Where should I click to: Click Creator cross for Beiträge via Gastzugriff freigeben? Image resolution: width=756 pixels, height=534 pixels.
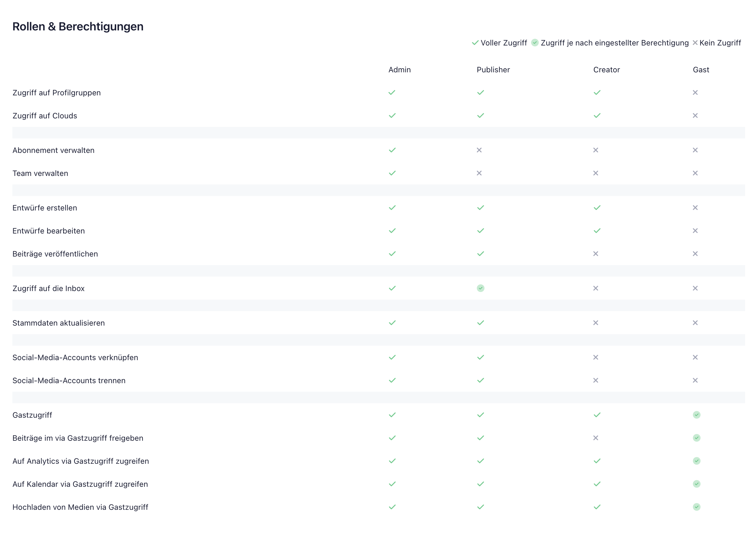596,438
